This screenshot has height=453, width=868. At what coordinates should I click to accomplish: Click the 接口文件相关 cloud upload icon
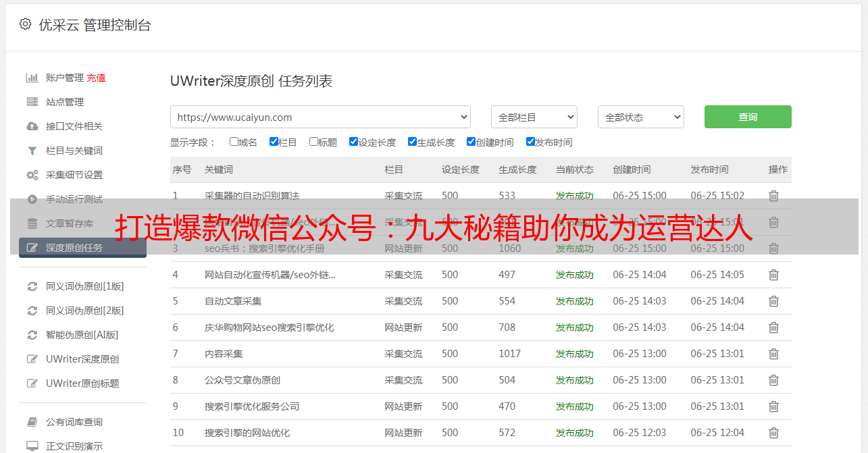(x=32, y=126)
